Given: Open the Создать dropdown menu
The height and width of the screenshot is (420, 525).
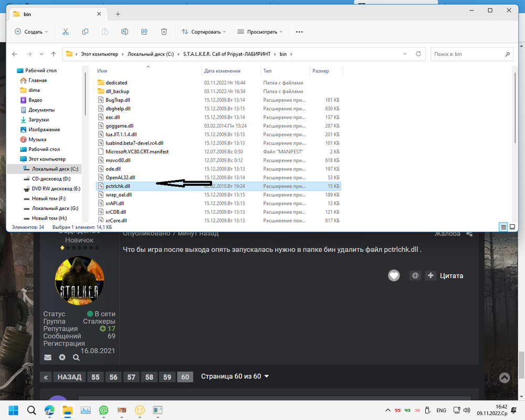Looking at the screenshot, I should click(31, 32).
